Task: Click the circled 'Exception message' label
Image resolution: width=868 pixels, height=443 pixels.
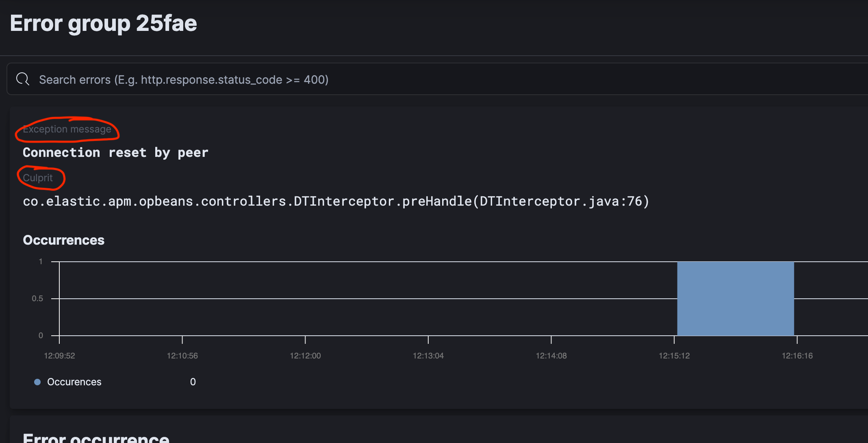Action: [x=67, y=129]
